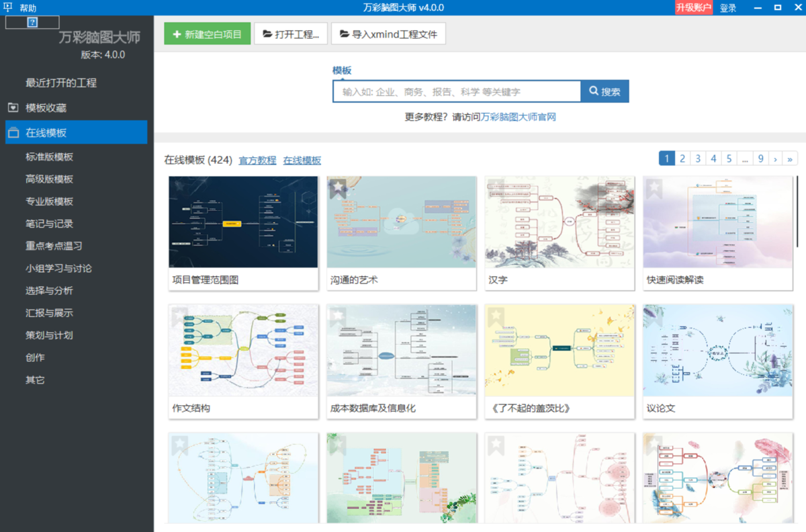Image resolution: width=806 pixels, height=532 pixels.
Task: Open the 汉字 template thumbnail
Action: point(559,222)
